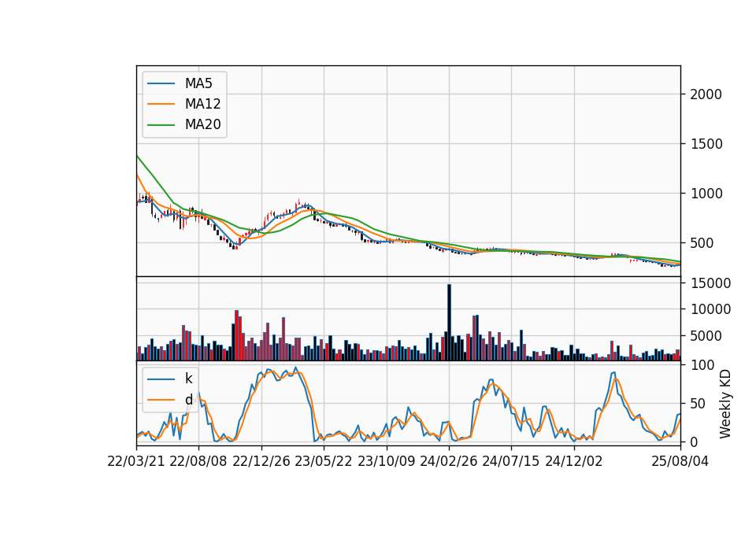Click the 22/03/21 date label
Viewport: 756px width, 543px height.
(x=136, y=462)
